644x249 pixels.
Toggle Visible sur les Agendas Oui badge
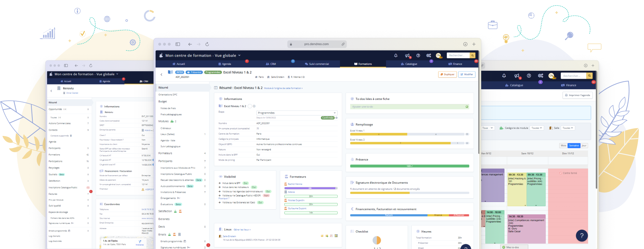(268, 191)
